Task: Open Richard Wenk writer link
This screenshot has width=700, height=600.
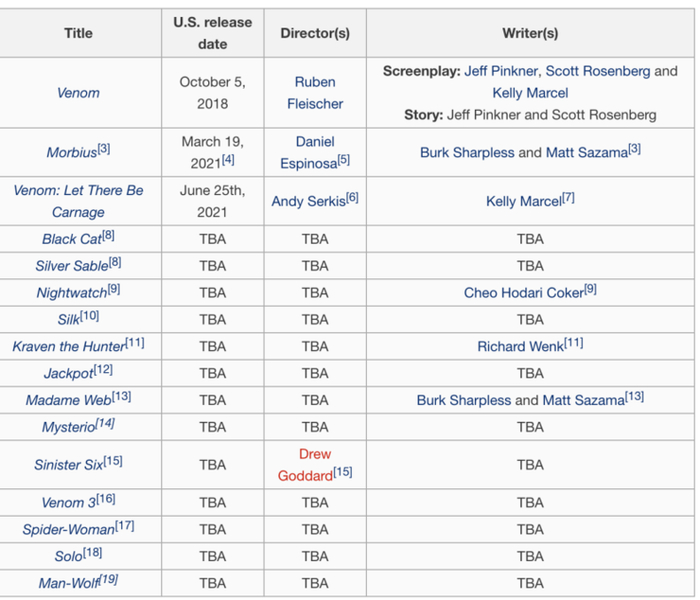Action: [x=521, y=346]
